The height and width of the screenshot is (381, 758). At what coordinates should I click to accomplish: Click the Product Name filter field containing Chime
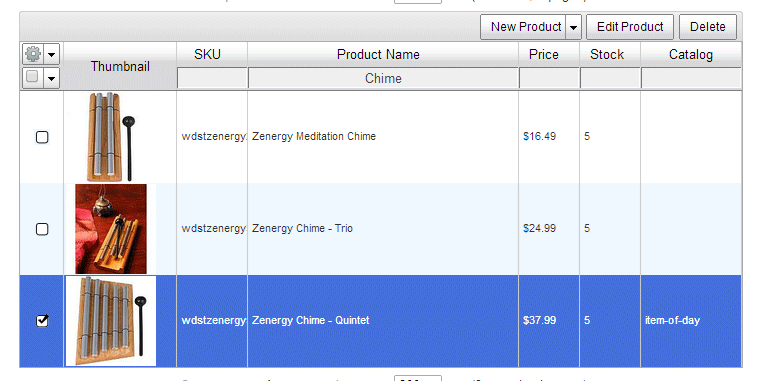(x=383, y=78)
